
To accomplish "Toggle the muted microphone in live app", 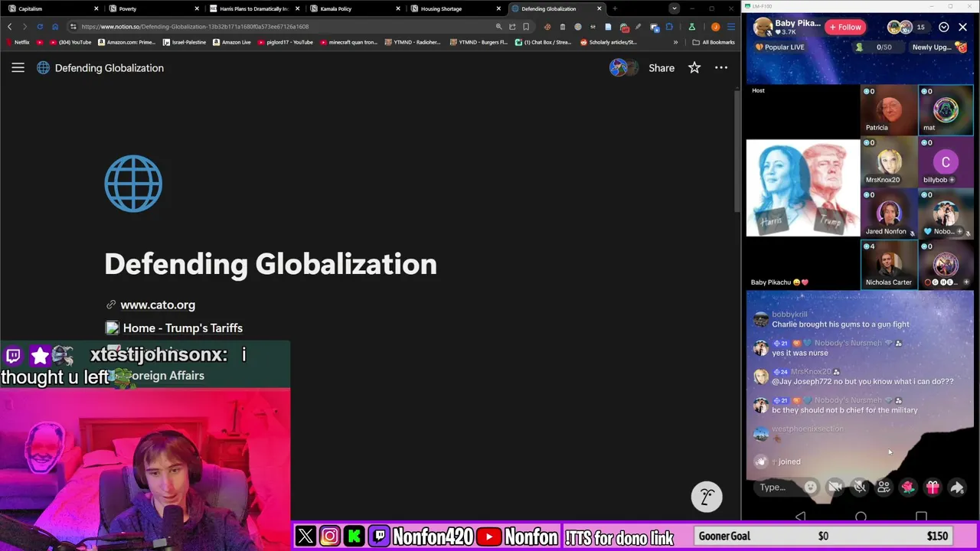I will 860,487.
